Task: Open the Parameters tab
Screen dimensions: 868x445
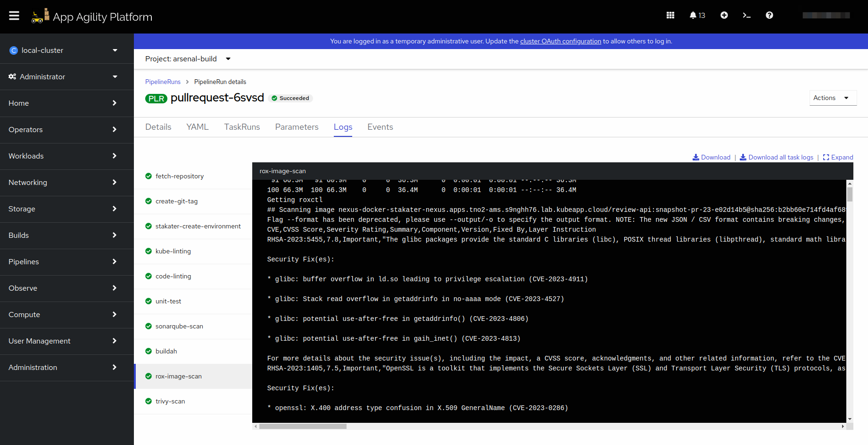Action: 297,126
